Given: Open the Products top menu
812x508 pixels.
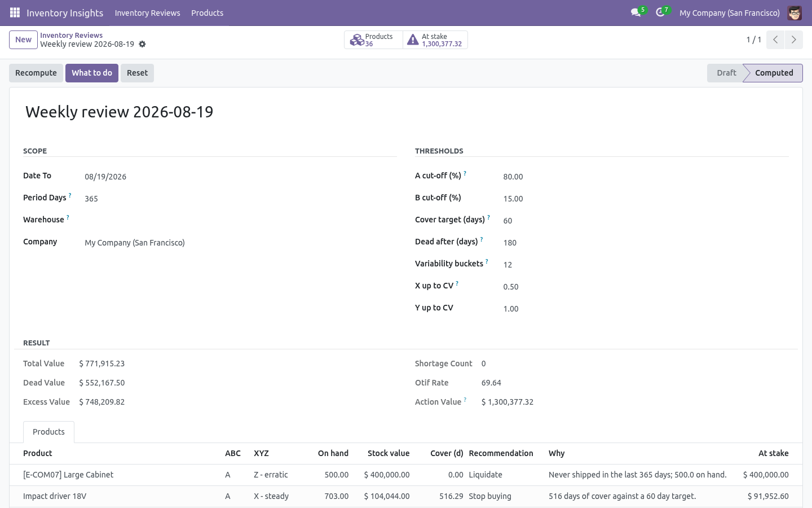Looking at the screenshot, I should 207,12.
